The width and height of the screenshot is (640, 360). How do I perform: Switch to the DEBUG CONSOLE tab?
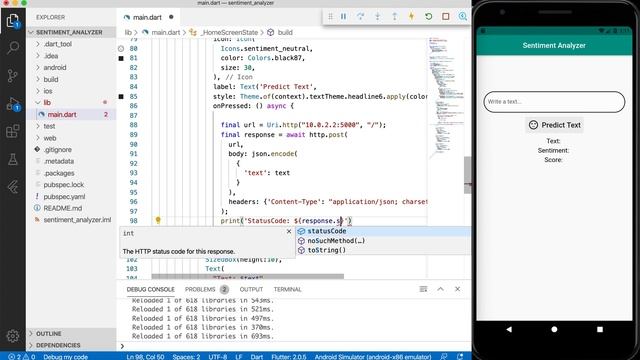click(x=150, y=289)
